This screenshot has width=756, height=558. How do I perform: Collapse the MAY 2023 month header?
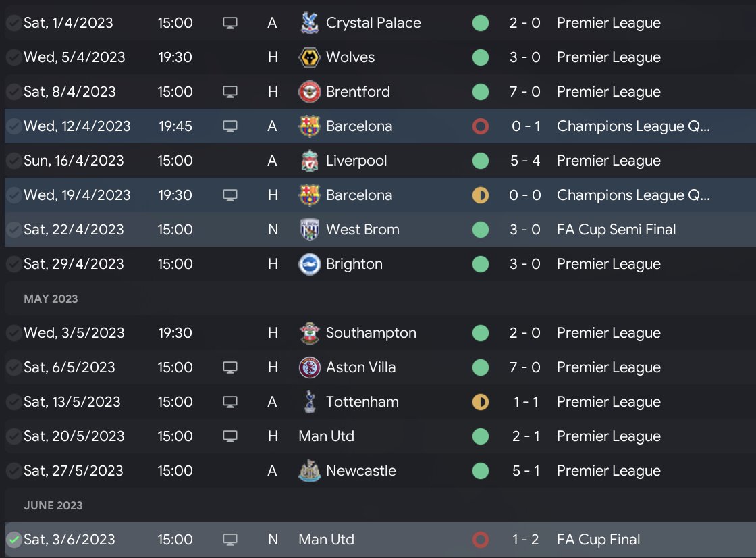click(51, 299)
